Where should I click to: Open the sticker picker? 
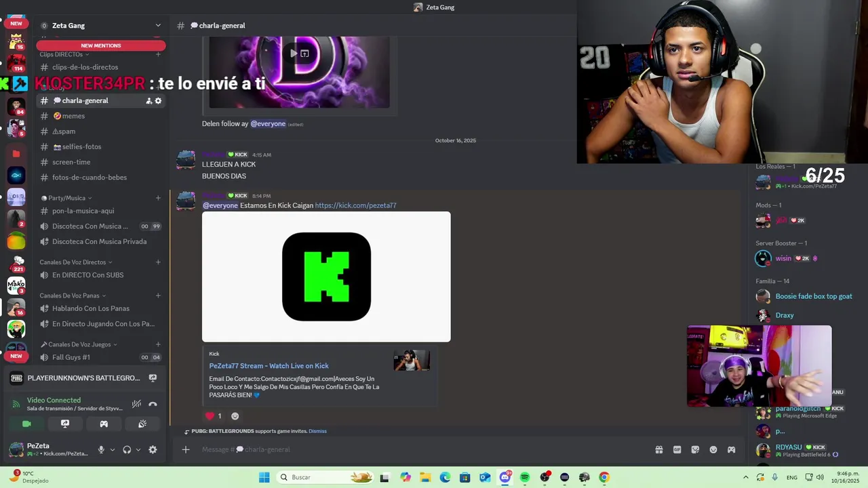click(x=695, y=449)
